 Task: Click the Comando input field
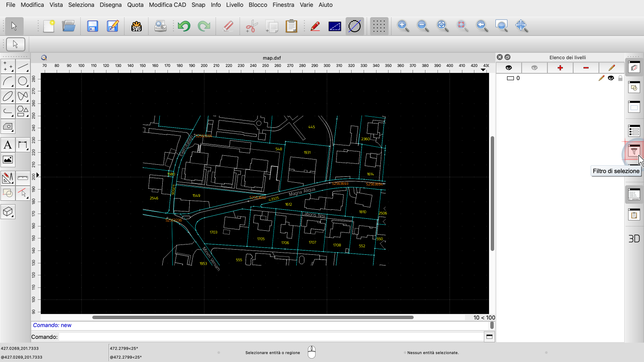point(270,337)
